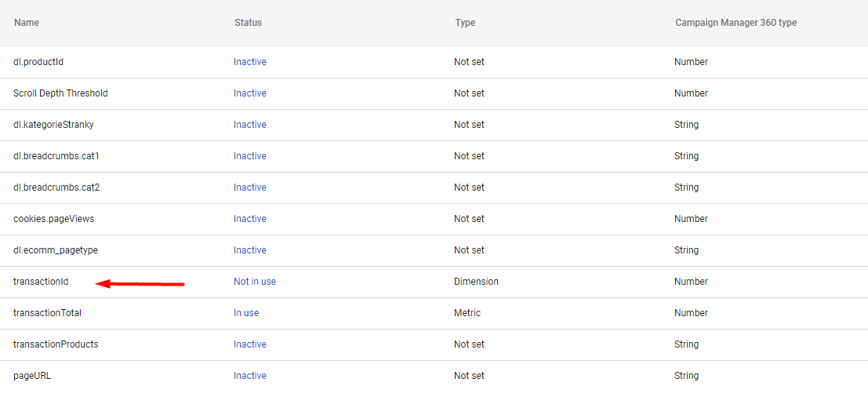This screenshot has width=868, height=397.
Task: Open Inactive status for cookies.pageViews
Action: coord(249,219)
